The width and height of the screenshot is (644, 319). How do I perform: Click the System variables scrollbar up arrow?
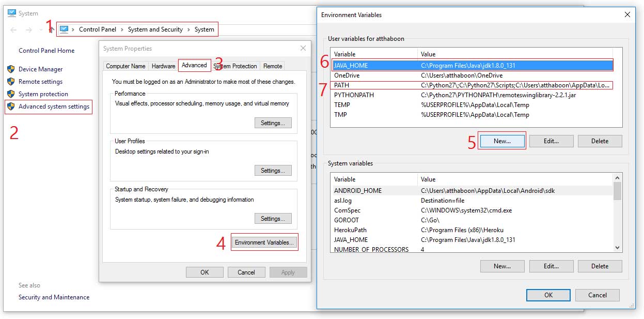(617, 178)
